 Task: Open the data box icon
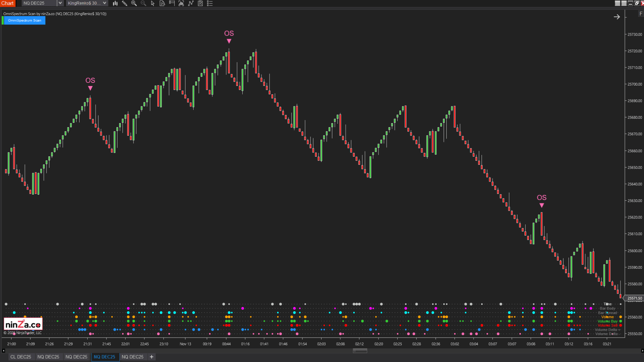162,3
